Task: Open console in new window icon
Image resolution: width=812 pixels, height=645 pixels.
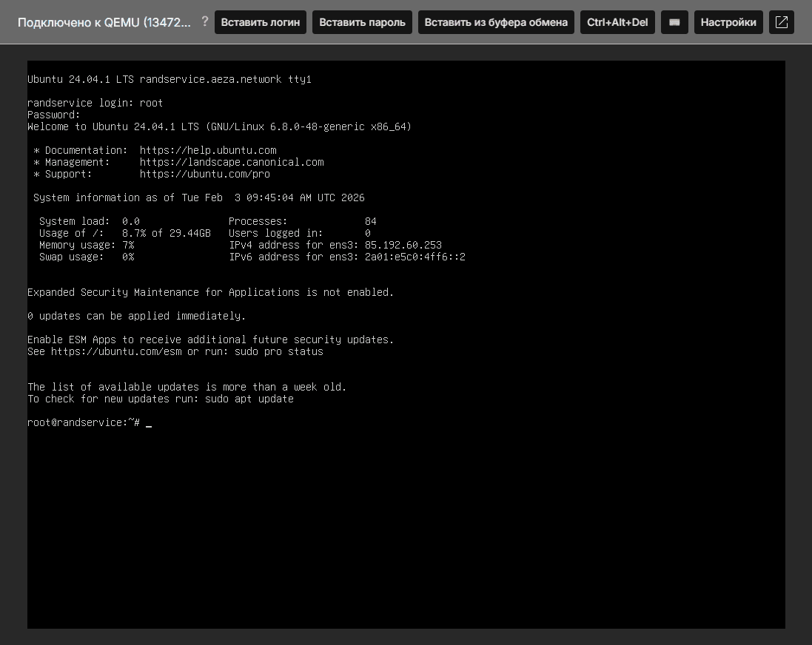Action: click(781, 22)
